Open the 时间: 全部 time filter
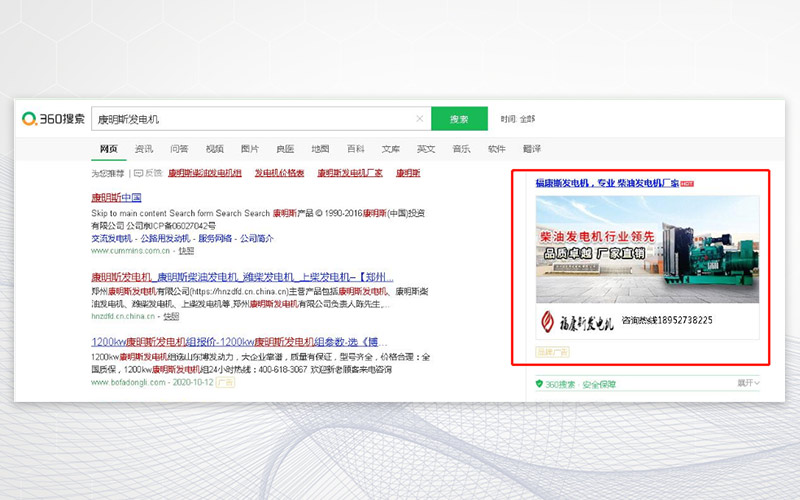Viewport: 800px width, 500px height. (x=518, y=119)
